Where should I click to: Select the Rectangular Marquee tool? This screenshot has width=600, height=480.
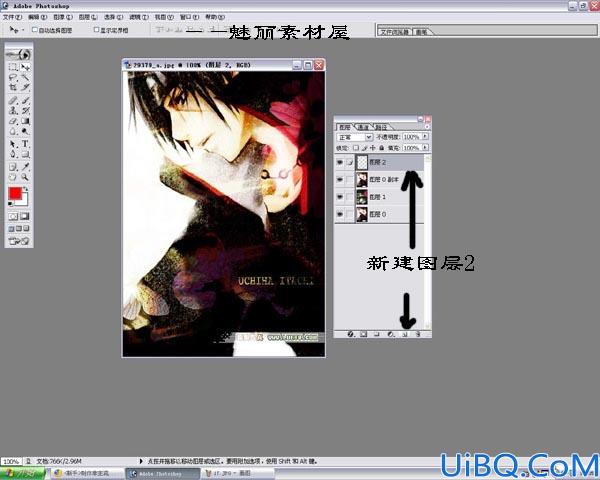(x=13, y=67)
